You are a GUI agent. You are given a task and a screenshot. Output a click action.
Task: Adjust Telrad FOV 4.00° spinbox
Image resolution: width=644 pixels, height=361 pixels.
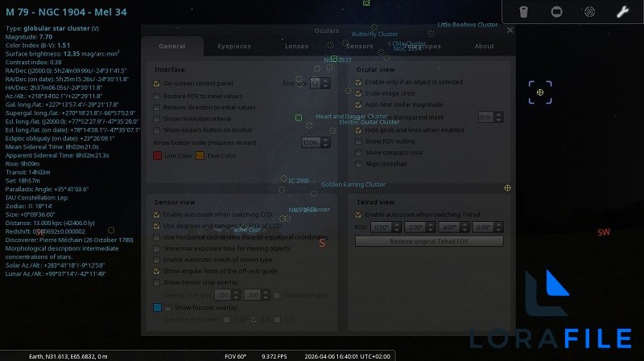pyautogui.click(x=453, y=227)
